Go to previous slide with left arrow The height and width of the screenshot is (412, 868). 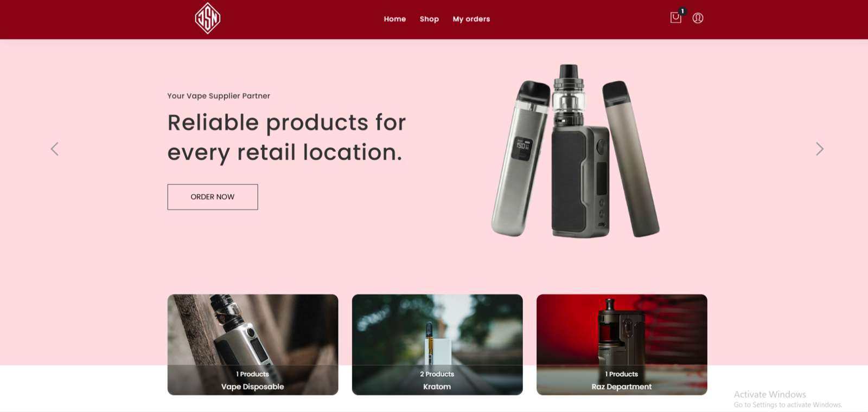click(x=55, y=149)
